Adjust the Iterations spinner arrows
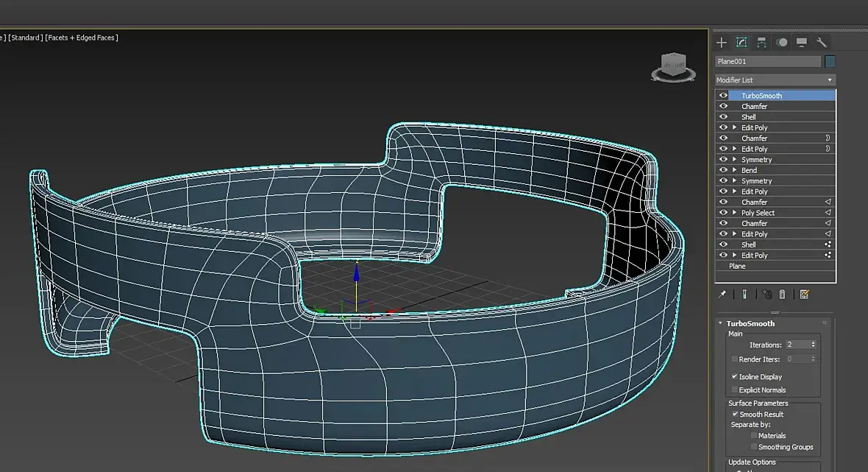 [x=813, y=345]
